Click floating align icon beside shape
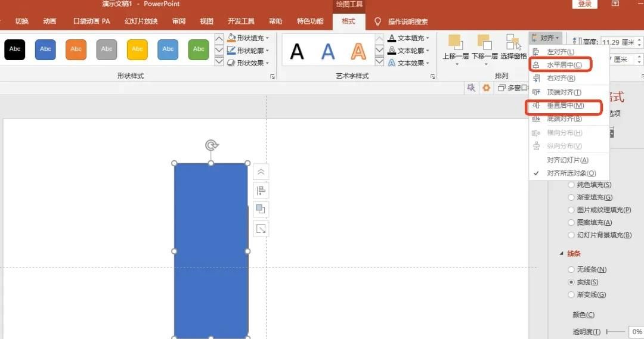The width and height of the screenshot is (644, 339). click(x=261, y=191)
